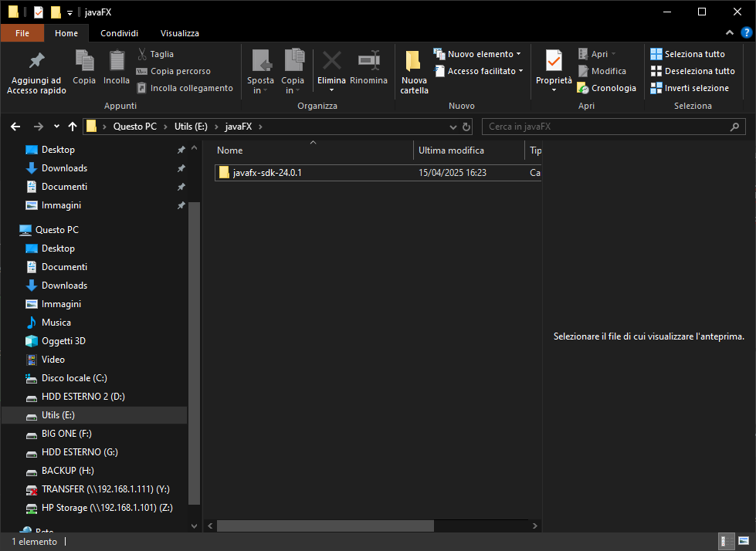This screenshot has width=756, height=551.
Task: Open pinned Immagini in quick access
Action: 61,205
